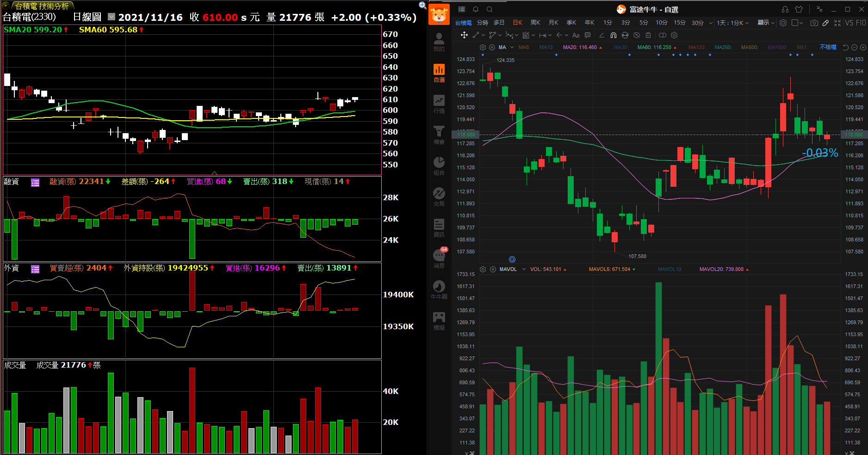Switch to the 周K chart tab
Viewport: 868px width, 455px height.
point(535,23)
